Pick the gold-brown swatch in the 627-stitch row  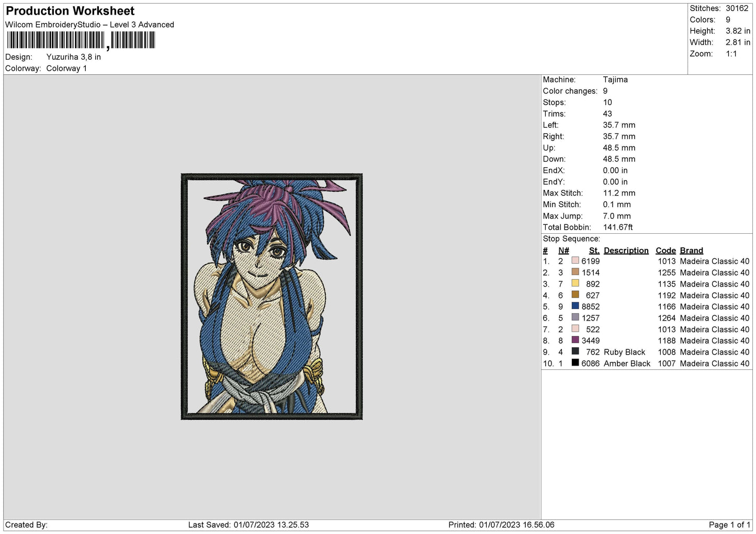(x=576, y=294)
